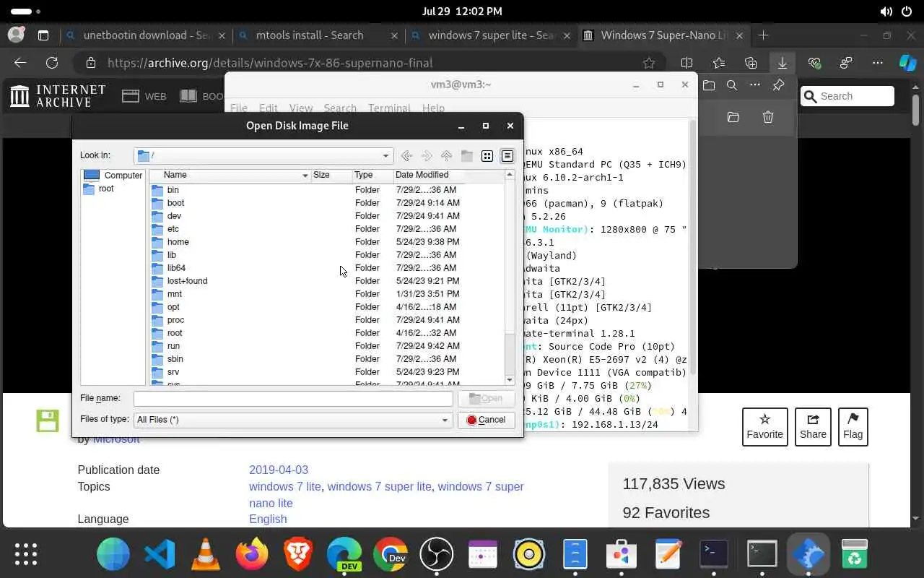Open browser split screen icon
This screenshot has width=924, height=578.
(x=687, y=63)
